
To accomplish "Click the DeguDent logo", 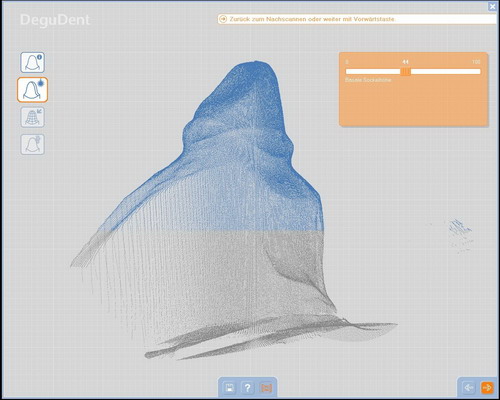I will tap(55, 20).
